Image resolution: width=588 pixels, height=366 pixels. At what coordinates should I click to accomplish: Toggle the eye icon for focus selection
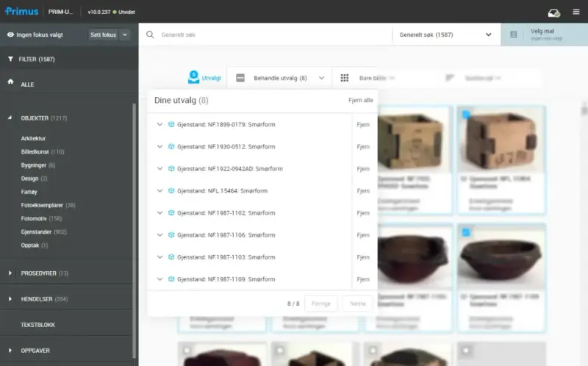[x=11, y=35]
